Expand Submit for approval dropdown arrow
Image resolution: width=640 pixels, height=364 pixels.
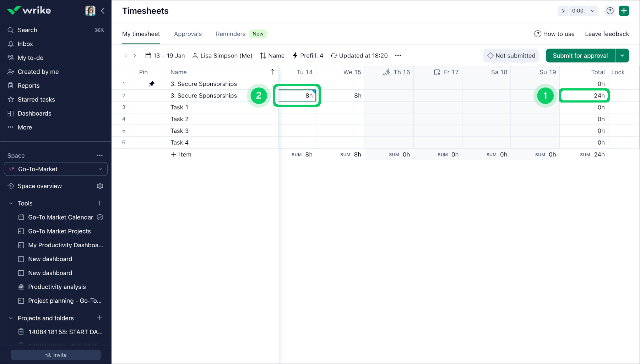point(622,56)
